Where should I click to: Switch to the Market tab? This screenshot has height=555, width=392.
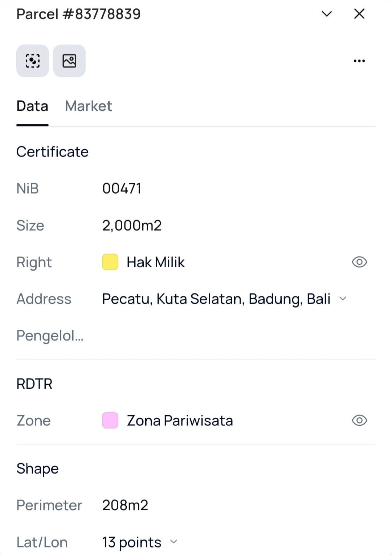88,106
